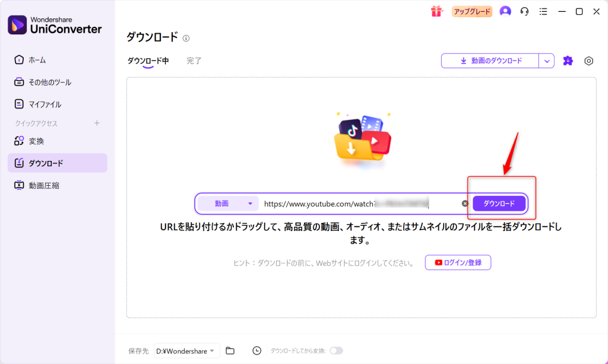This screenshot has height=364, width=608.
Task: Open the D:¥Wondershare save location dropdown
Action: 187,351
